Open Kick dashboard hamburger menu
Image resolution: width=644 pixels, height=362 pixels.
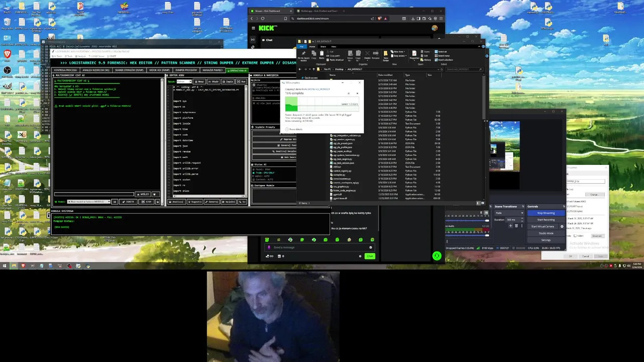click(x=253, y=28)
